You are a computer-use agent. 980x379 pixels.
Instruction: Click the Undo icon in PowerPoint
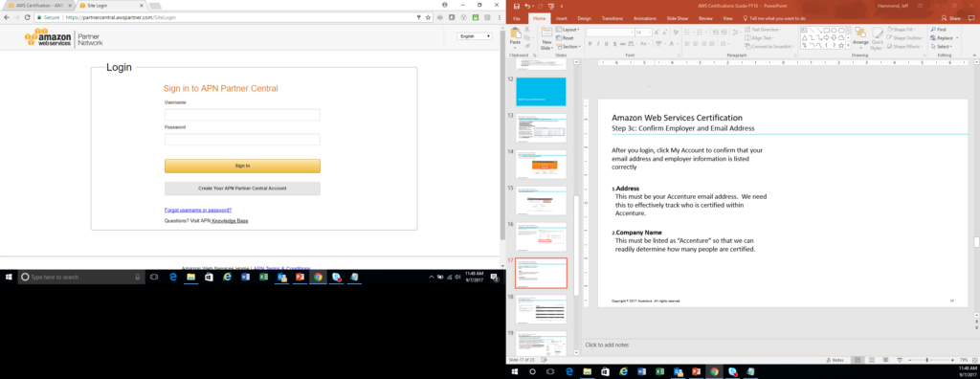[x=527, y=6]
